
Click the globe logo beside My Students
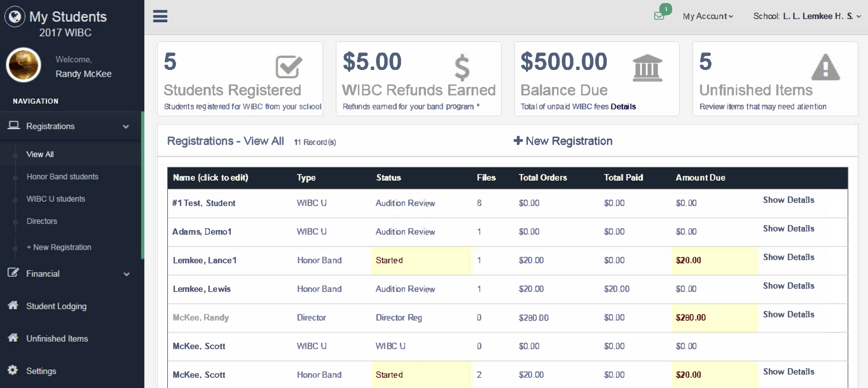pyautogui.click(x=15, y=17)
